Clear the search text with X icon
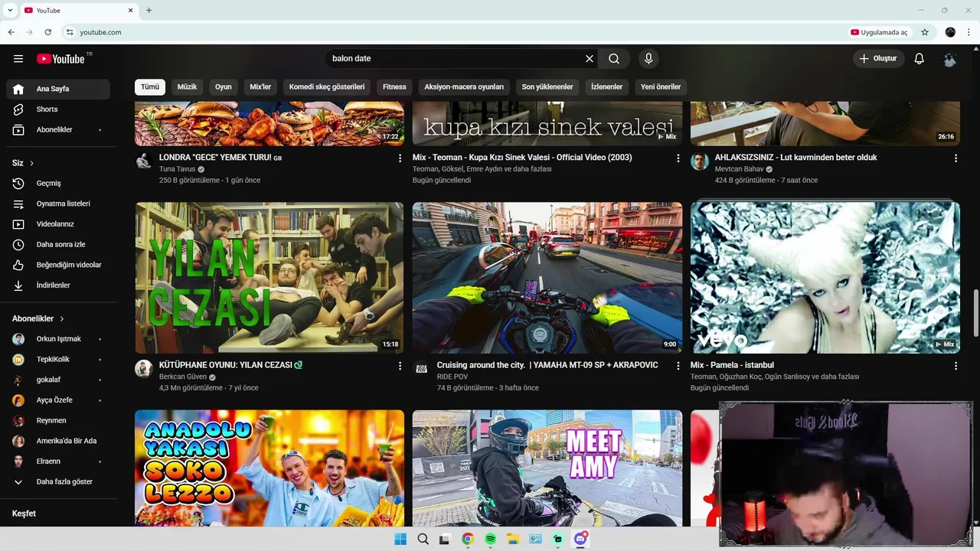This screenshot has height=551, width=980. click(590, 59)
